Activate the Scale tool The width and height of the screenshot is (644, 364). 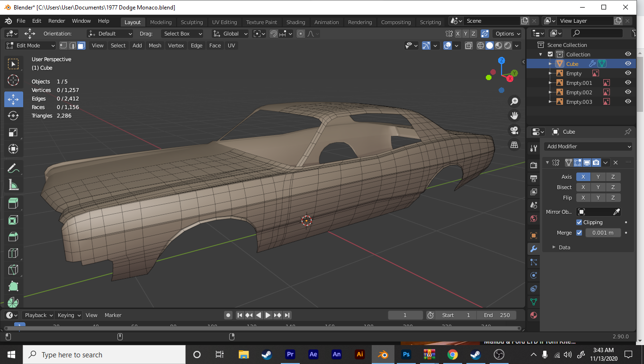point(13,132)
